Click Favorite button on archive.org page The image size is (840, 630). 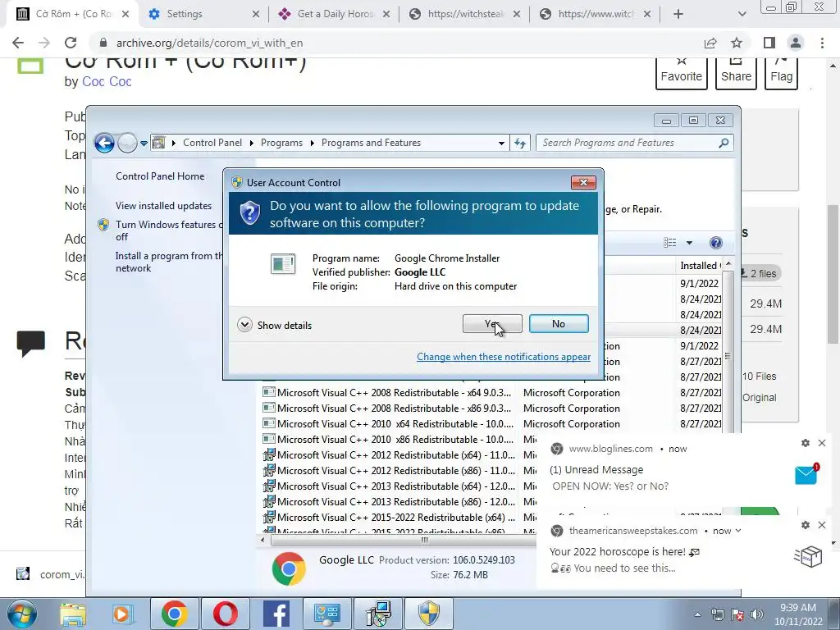pos(682,73)
